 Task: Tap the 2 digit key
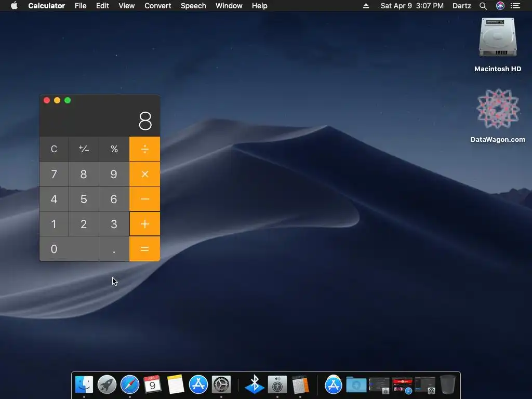click(x=84, y=224)
